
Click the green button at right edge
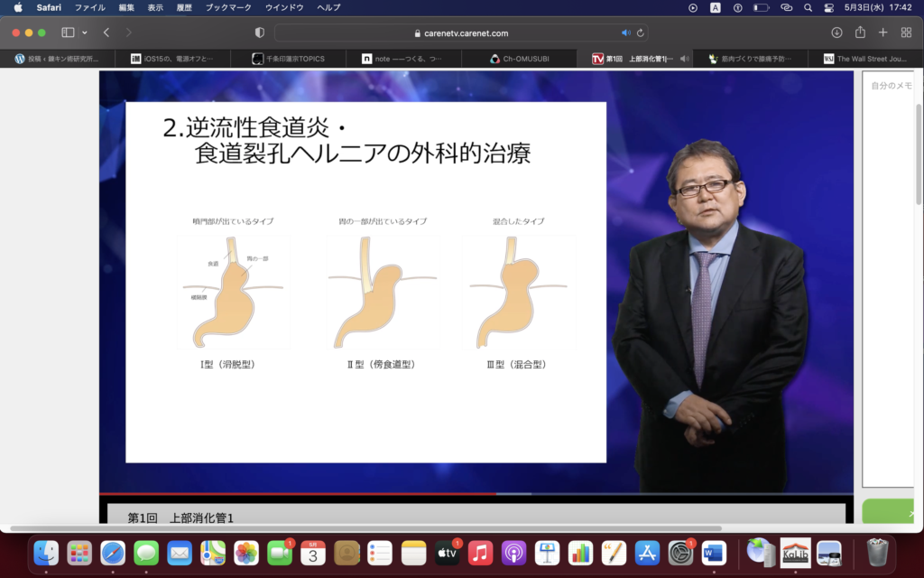[x=893, y=512]
